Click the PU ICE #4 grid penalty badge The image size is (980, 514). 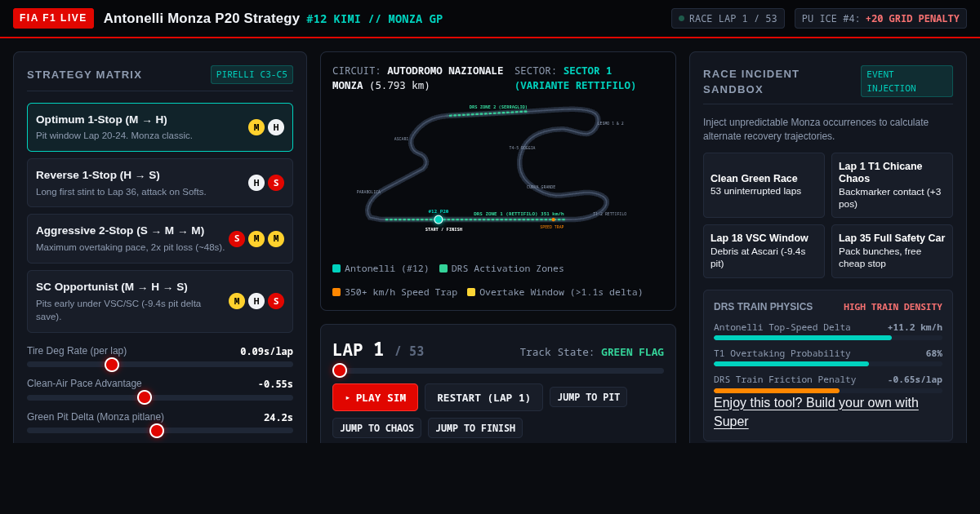(x=880, y=19)
